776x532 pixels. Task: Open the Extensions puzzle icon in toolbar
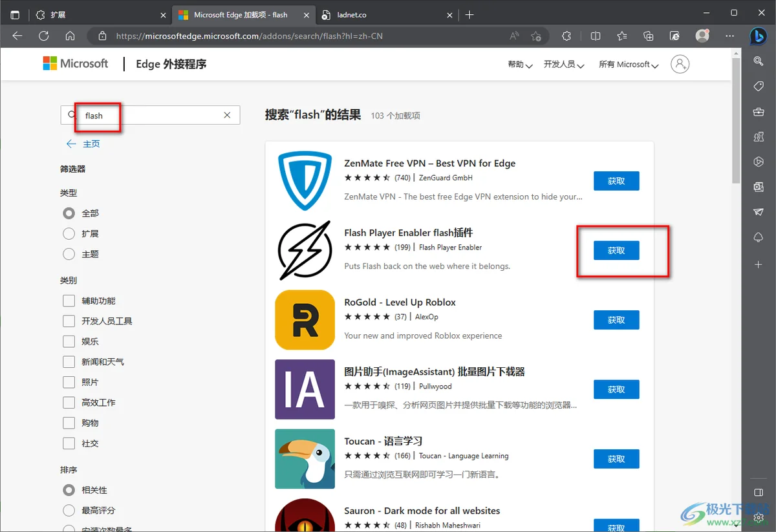click(566, 36)
